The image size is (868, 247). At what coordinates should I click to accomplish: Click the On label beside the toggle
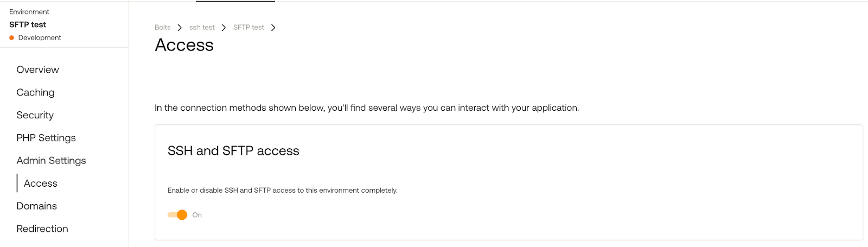pos(197,216)
